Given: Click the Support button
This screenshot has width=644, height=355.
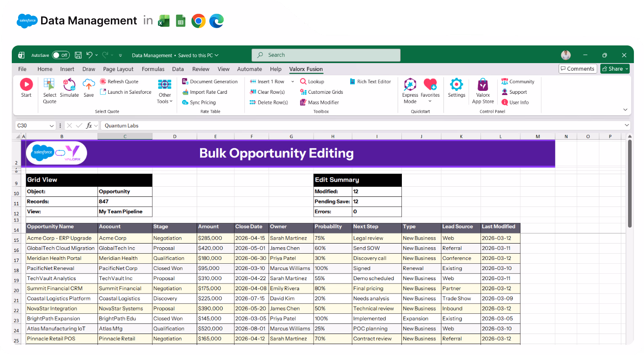Looking at the screenshot, I should click(x=514, y=92).
